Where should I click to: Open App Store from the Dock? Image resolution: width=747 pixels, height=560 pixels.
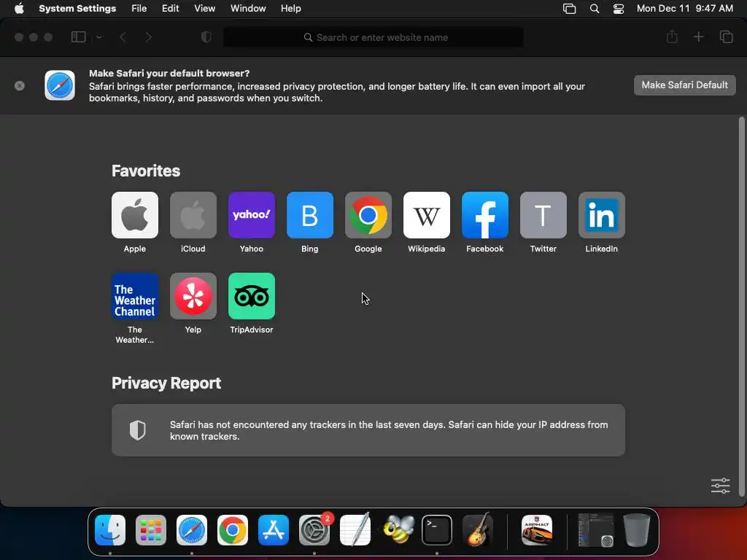tap(274, 530)
